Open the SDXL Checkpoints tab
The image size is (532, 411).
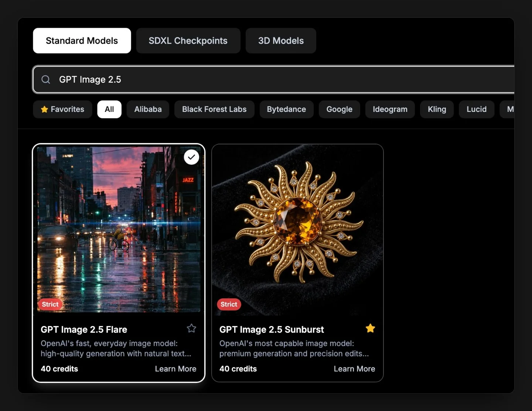tap(188, 41)
